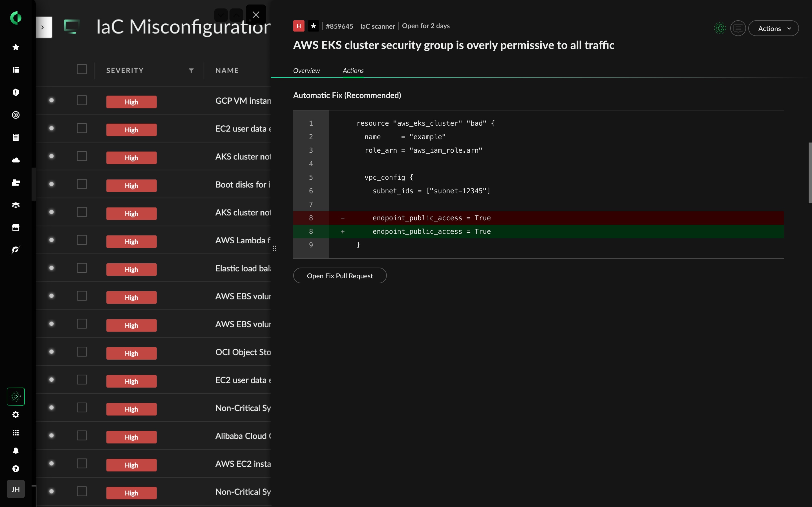812x507 pixels.
Task: Open notifications via the bell icon
Action: [x=16, y=450]
